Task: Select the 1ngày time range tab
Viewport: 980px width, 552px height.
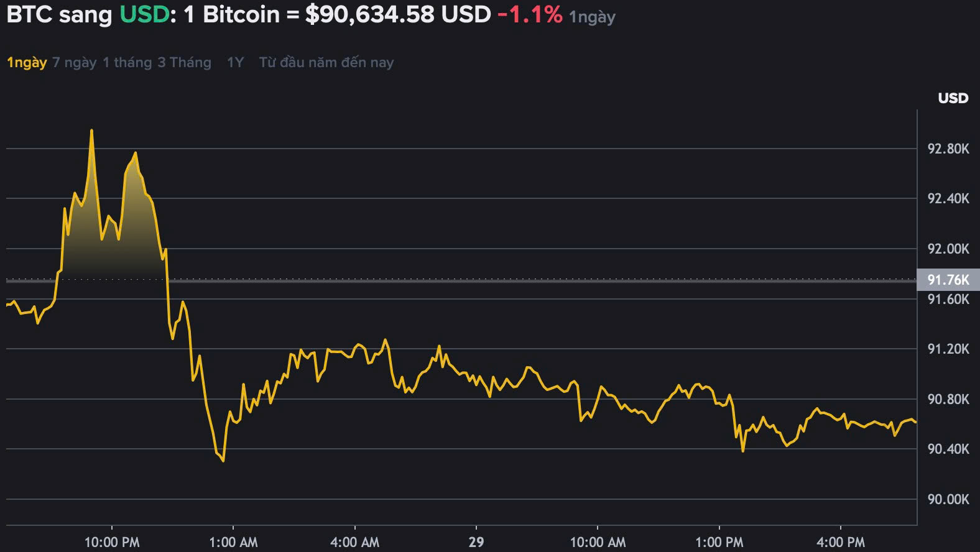Action: point(27,62)
